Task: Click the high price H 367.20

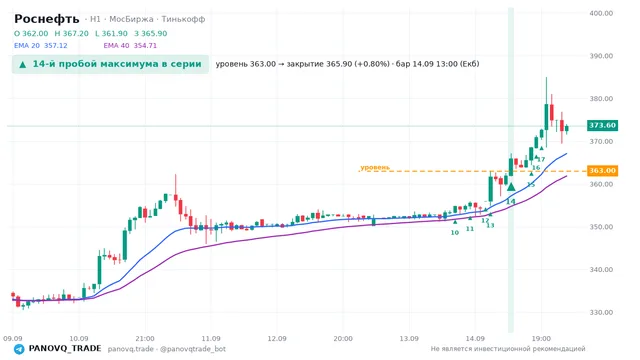Action: pos(71,33)
